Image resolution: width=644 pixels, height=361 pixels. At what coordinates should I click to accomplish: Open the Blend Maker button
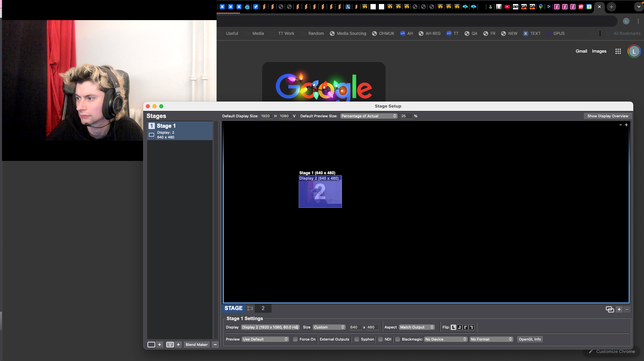point(196,345)
